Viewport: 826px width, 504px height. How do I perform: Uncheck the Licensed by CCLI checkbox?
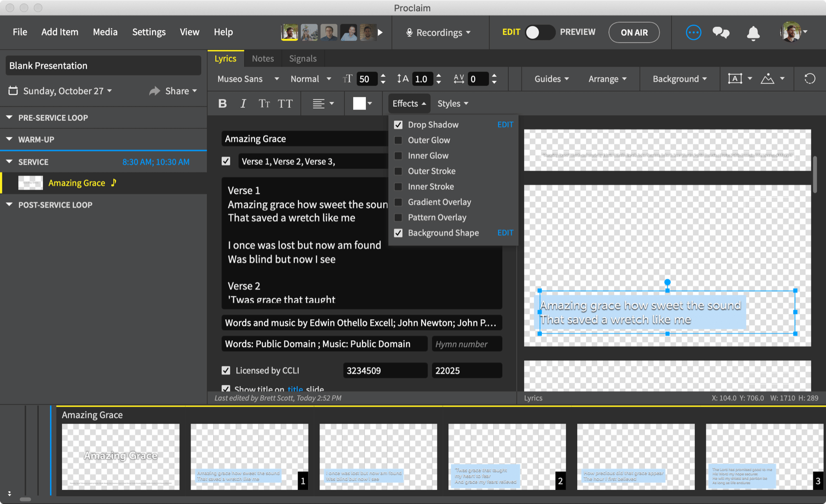(x=226, y=370)
